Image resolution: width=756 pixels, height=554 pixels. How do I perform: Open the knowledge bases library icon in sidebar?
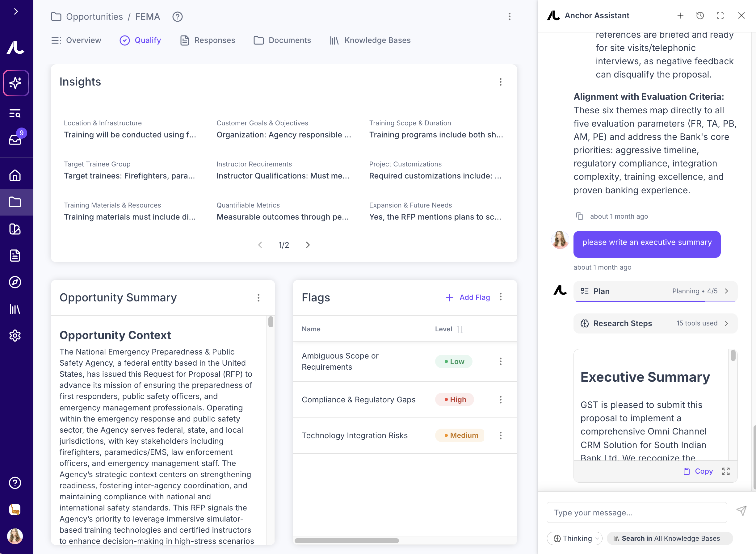[x=15, y=309]
